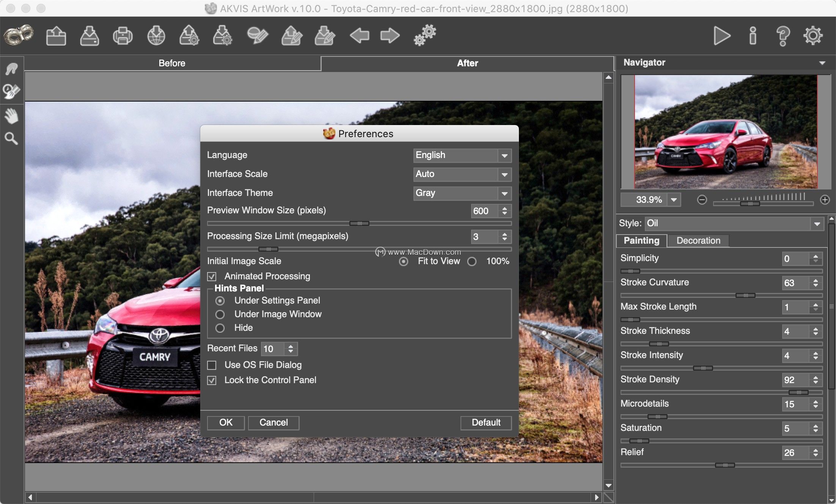The height and width of the screenshot is (504, 836).
Task: Click Cancel to close Preferences
Action: coord(273,422)
